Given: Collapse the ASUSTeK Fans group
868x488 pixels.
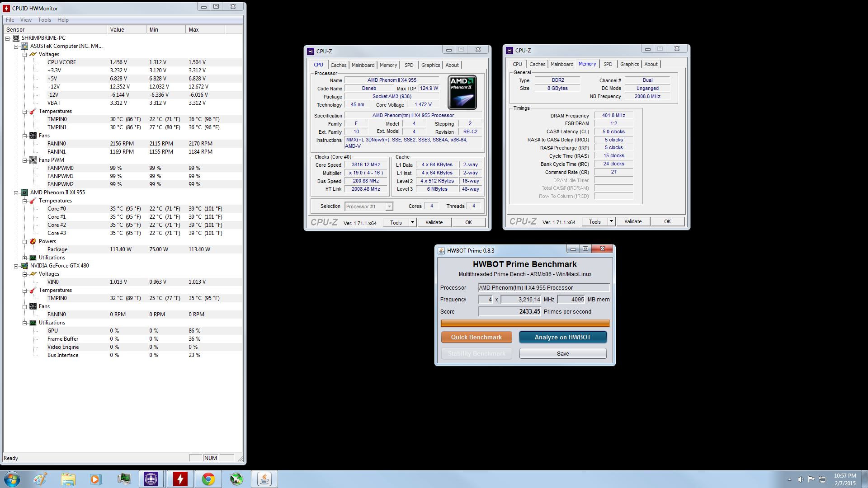Looking at the screenshot, I should [x=25, y=136].
